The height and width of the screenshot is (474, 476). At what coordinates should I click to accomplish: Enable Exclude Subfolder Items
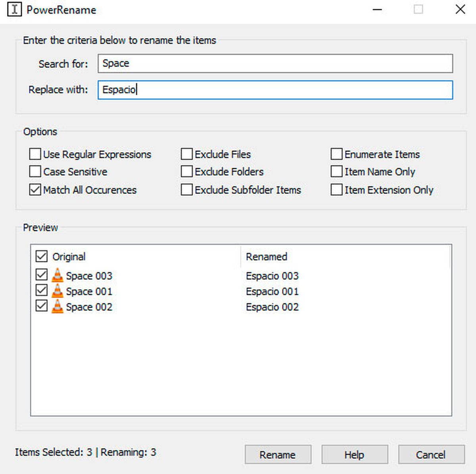coord(186,190)
